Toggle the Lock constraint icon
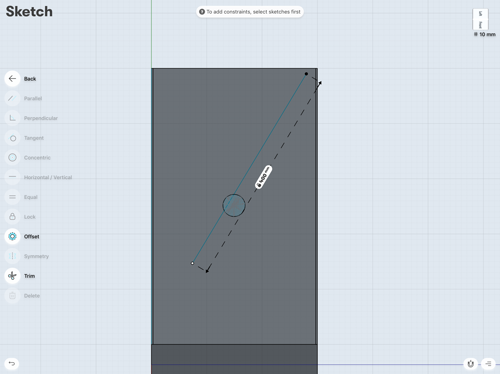Screen dimensions: 500x374 click(x=12, y=217)
